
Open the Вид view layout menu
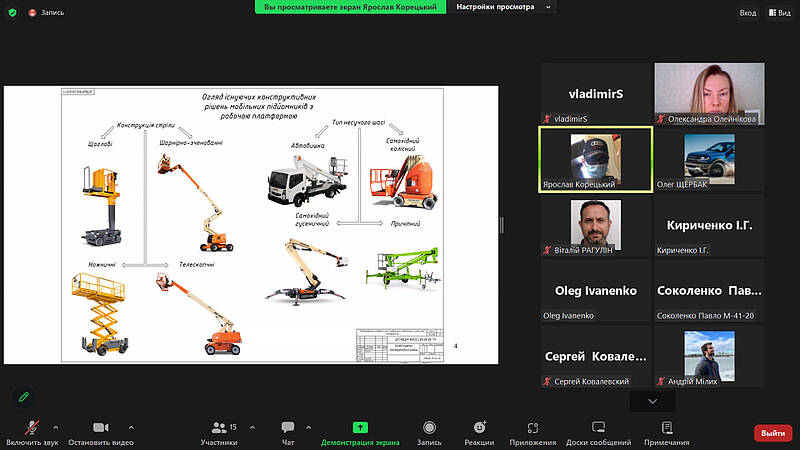[x=780, y=13]
